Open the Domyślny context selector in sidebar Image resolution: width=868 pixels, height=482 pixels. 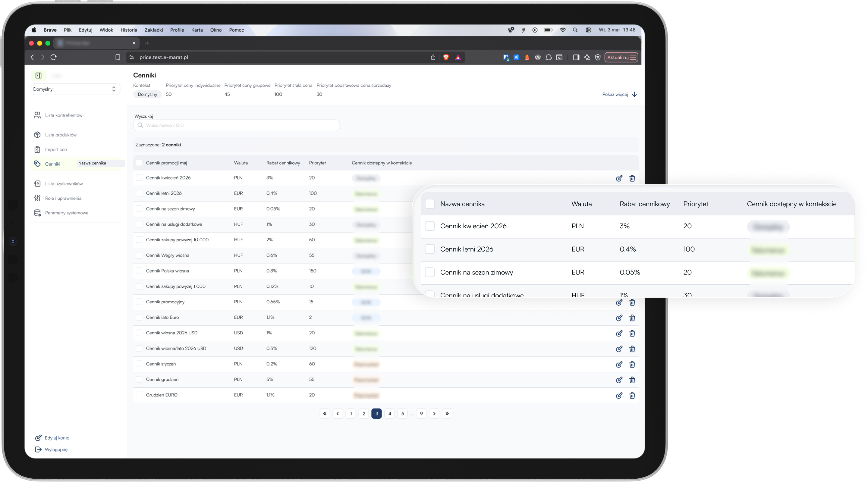point(75,89)
